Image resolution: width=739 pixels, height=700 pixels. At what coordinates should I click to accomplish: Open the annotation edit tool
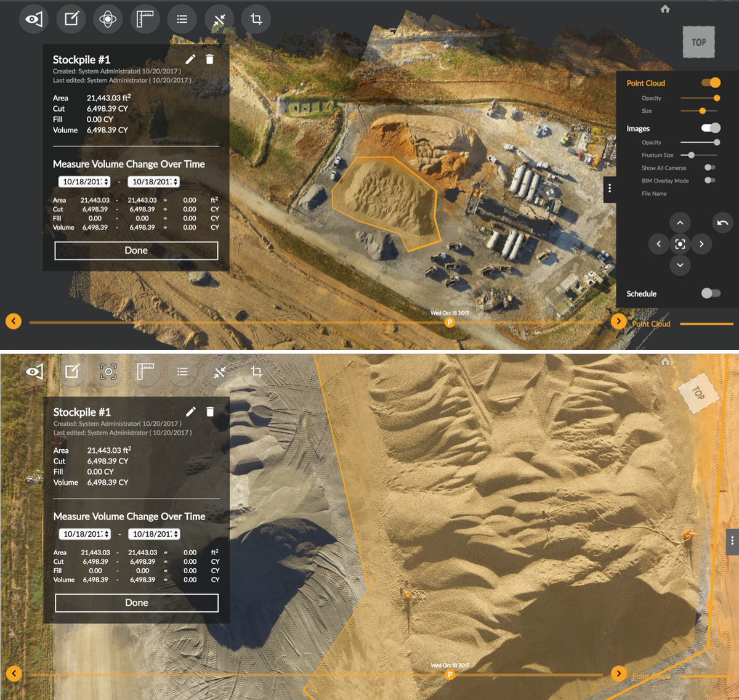tap(71, 18)
